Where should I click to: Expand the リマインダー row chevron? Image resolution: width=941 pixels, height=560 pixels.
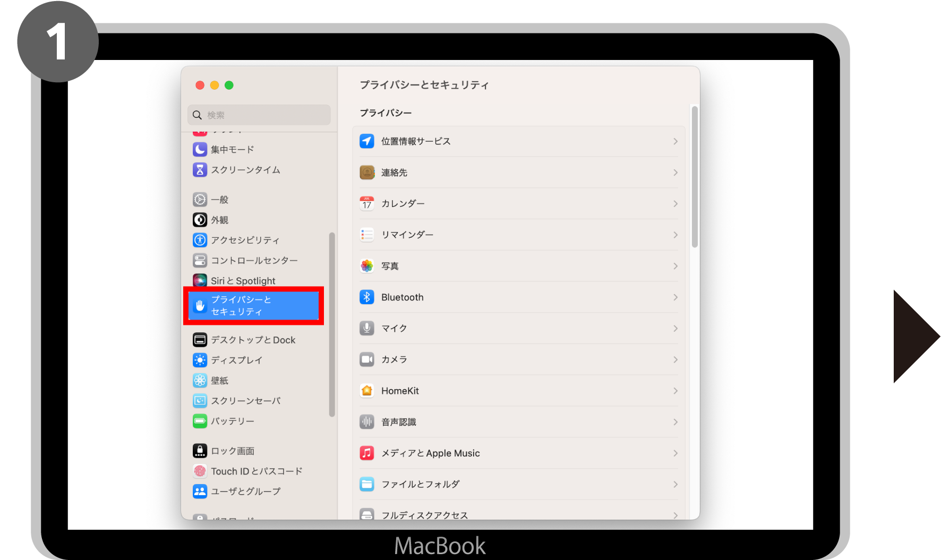(675, 235)
